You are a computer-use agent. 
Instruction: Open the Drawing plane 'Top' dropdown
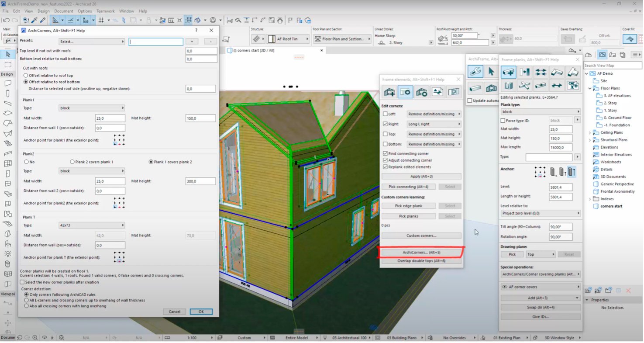click(x=540, y=254)
